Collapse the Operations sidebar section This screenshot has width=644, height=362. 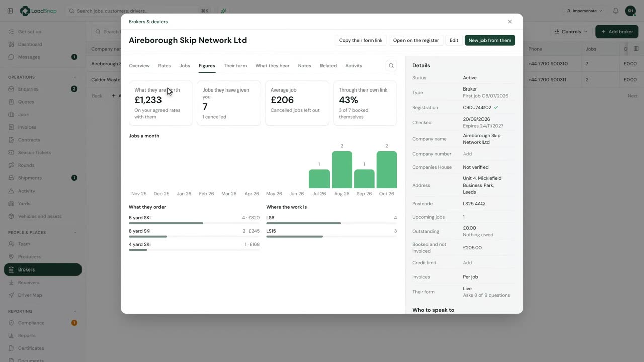pyautogui.click(x=75, y=77)
